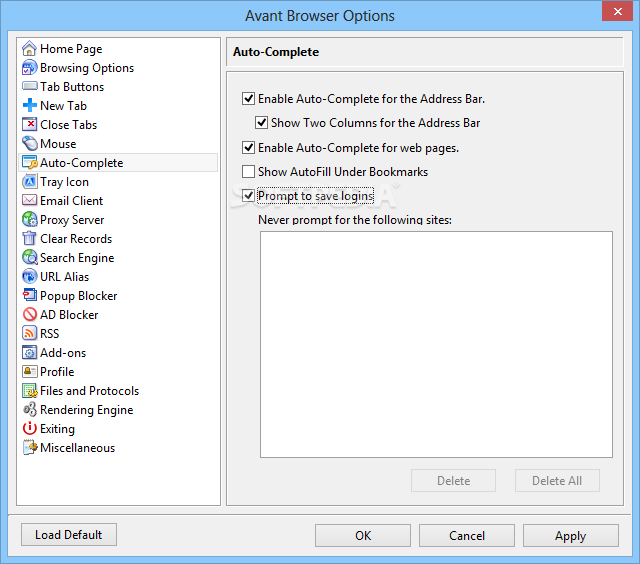Uncheck Show Two Columns for Address Bar
This screenshot has height=564, width=640.
click(261, 123)
